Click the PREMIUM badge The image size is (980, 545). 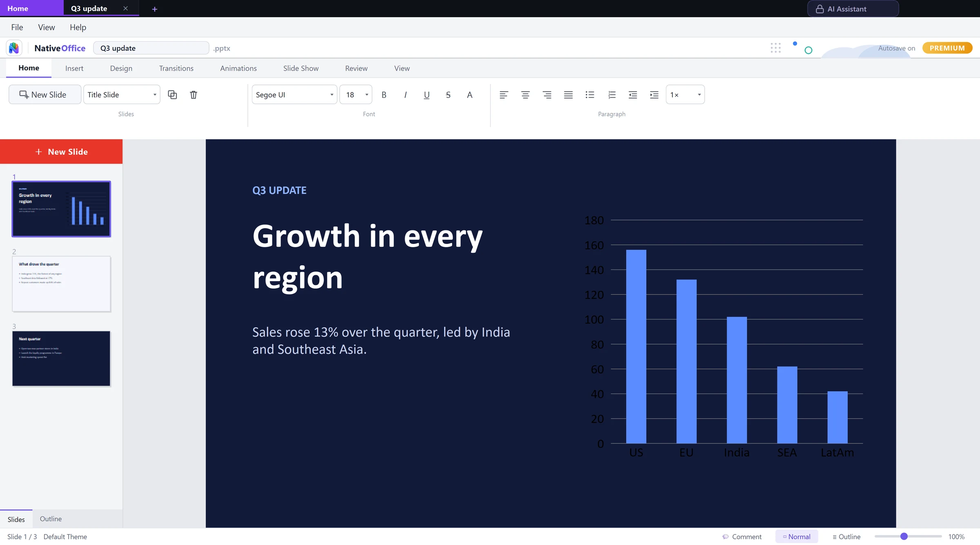coord(947,48)
